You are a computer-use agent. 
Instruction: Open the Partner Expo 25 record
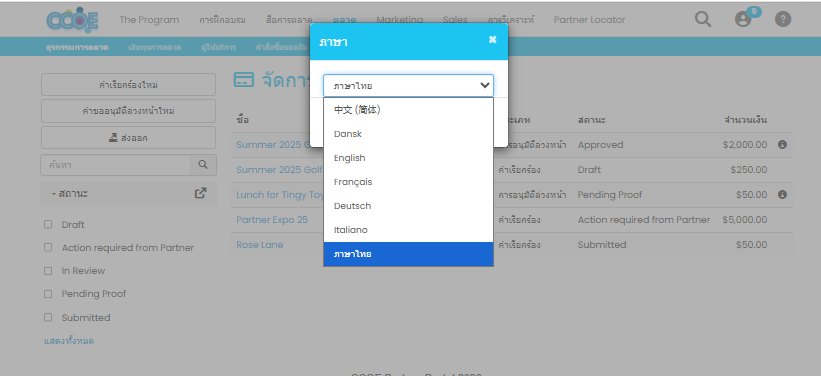(272, 219)
